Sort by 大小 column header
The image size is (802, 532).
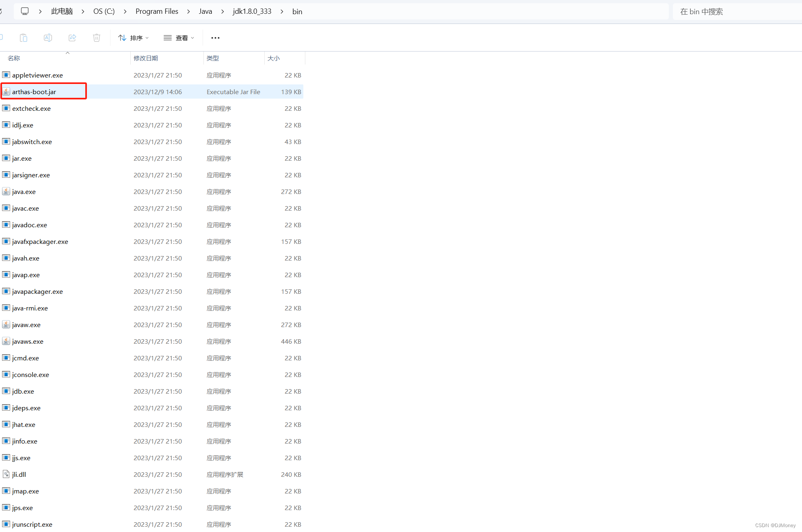pyautogui.click(x=274, y=58)
